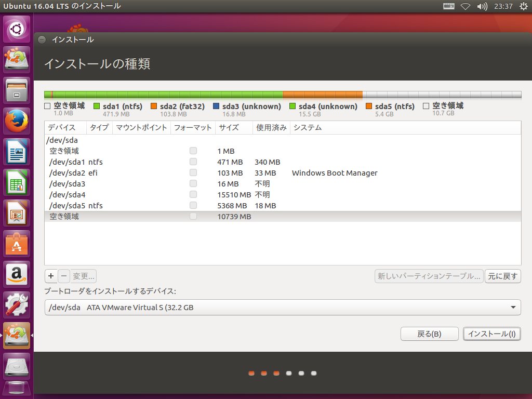Click the 15510 MB size value
This screenshot has width=532, height=399.
(x=234, y=195)
